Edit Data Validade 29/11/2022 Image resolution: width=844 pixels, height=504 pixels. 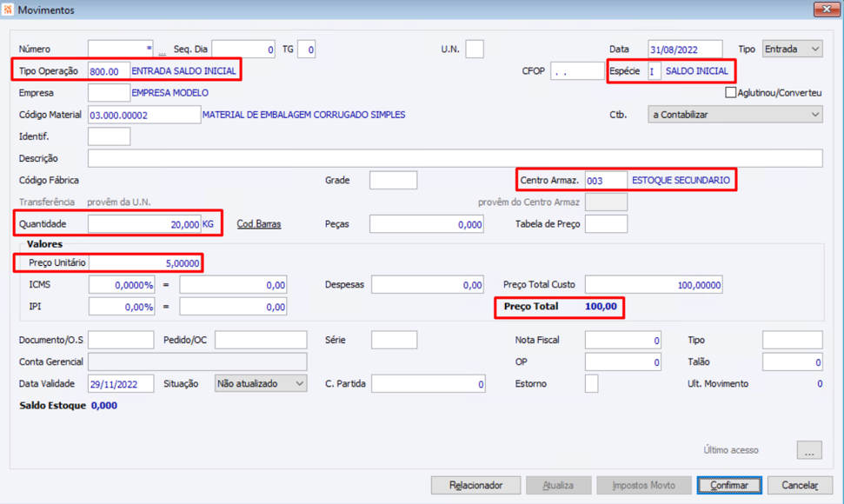121,383
